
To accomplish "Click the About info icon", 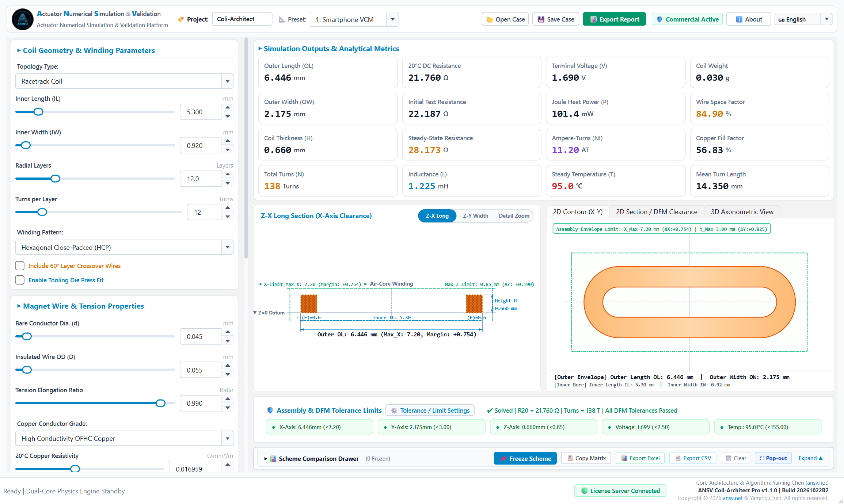I will click(739, 19).
